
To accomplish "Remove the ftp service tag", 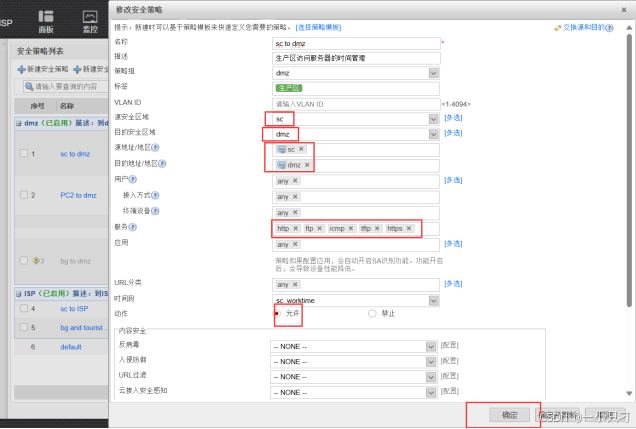I will (x=320, y=228).
